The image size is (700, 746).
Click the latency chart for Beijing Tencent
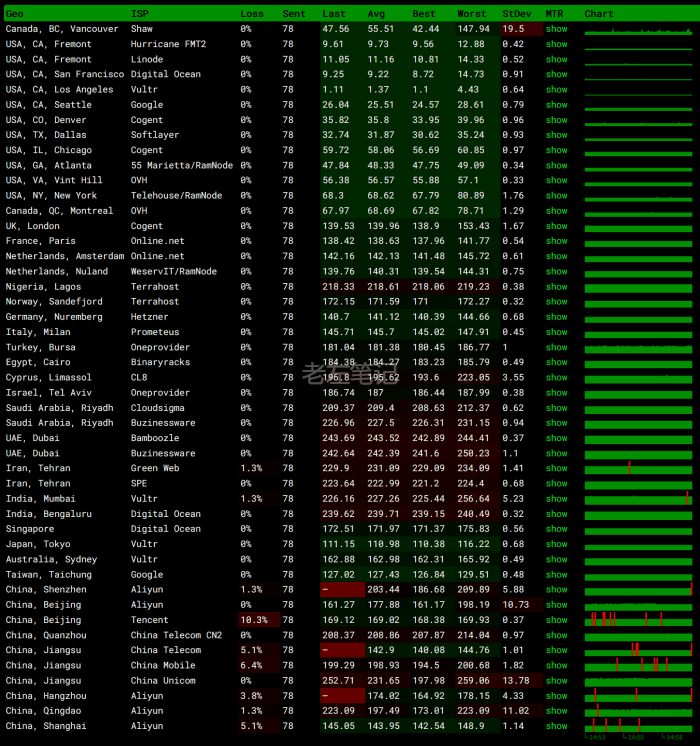638,620
